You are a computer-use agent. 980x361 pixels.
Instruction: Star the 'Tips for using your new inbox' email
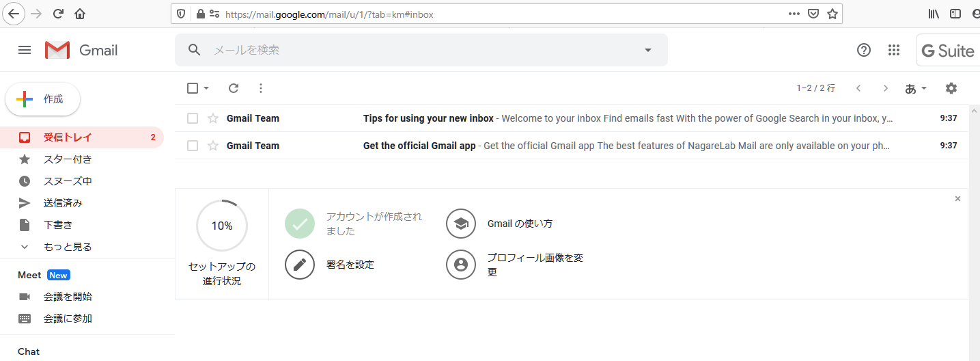tap(213, 118)
